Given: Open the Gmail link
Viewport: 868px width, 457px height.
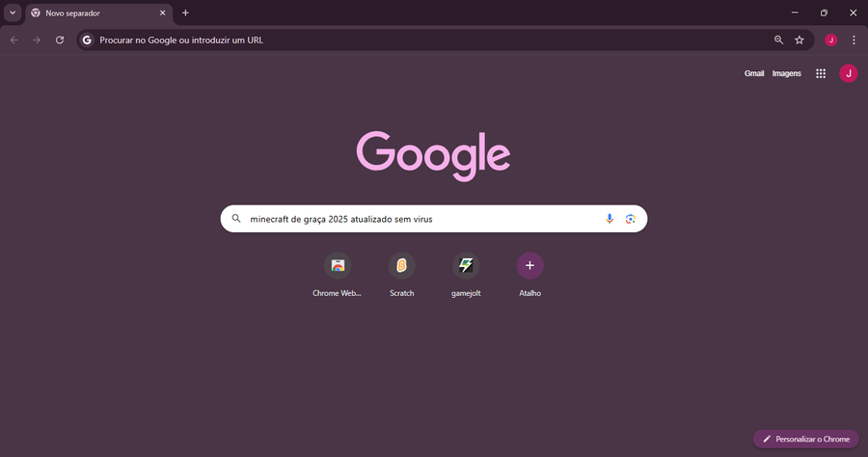Looking at the screenshot, I should (754, 73).
